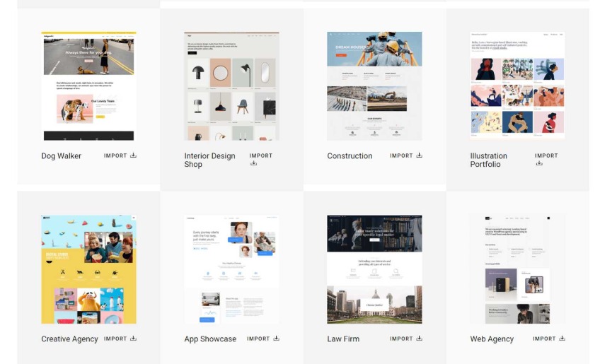The width and height of the screenshot is (600, 364).
Task: Click the download icon under Illustration Portfolio import
Action: 539,163
